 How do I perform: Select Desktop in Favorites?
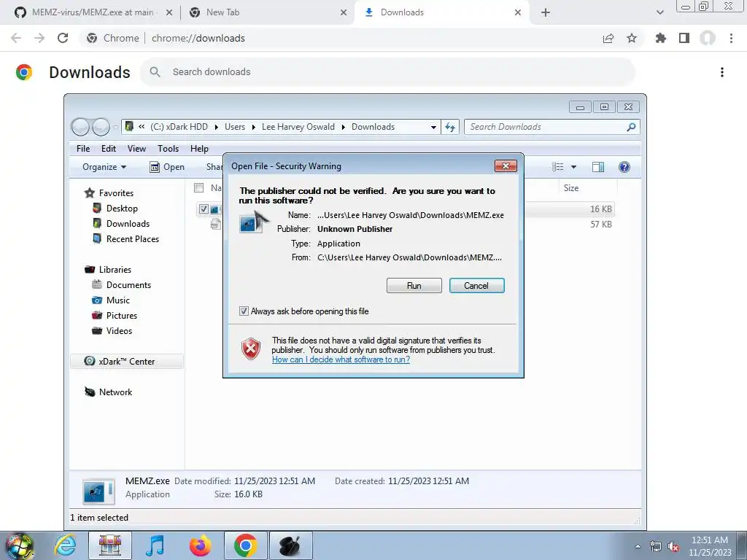[115, 208]
